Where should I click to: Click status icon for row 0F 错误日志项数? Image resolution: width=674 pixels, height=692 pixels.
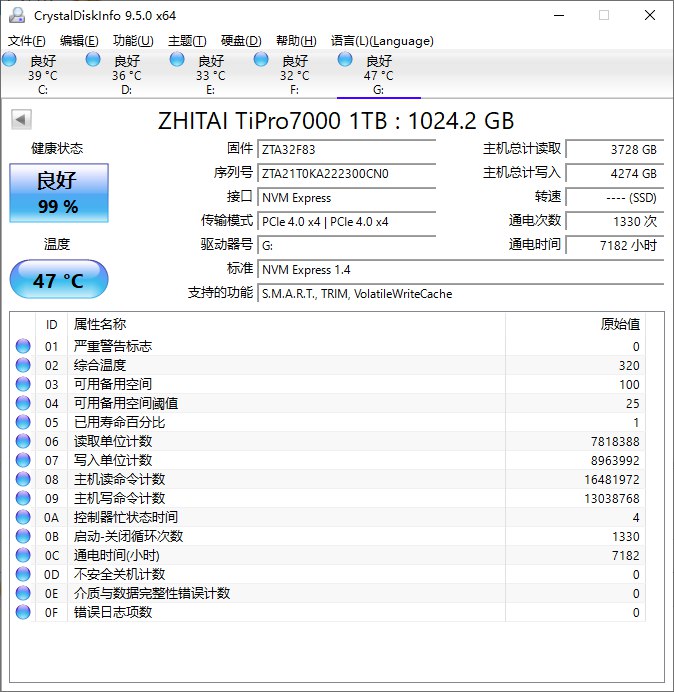point(23,612)
